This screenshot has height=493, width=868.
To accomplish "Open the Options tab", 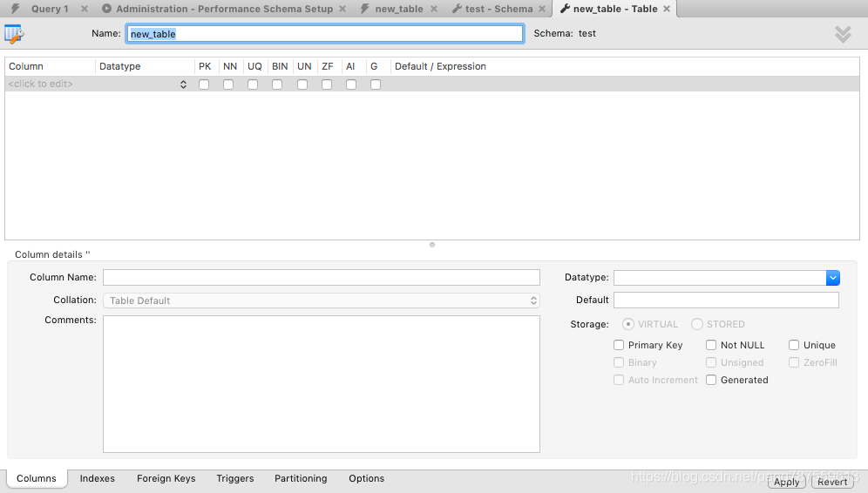I will point(367,478).
